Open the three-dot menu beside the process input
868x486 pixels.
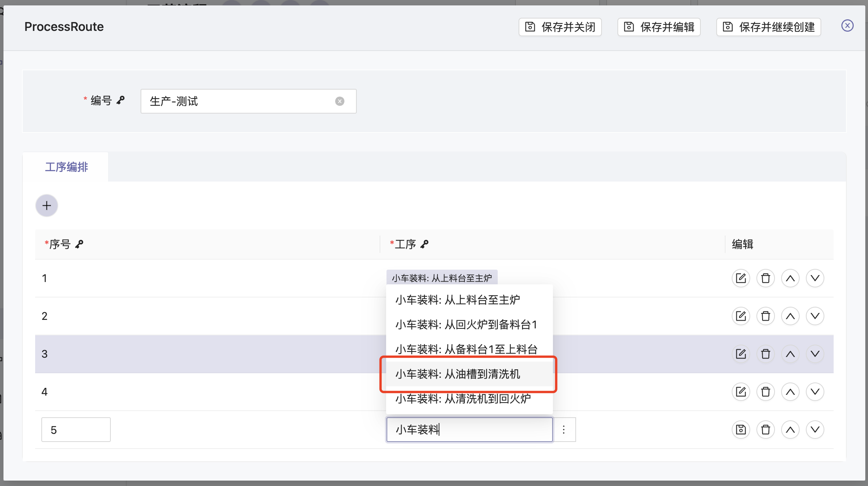pyautogui.click(x=564, y=430)
